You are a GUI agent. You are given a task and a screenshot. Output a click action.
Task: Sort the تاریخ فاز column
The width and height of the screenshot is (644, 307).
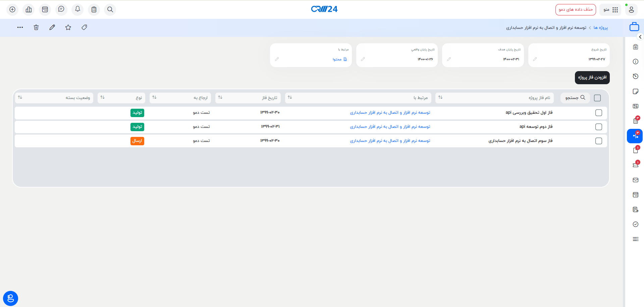coord(221,97)
